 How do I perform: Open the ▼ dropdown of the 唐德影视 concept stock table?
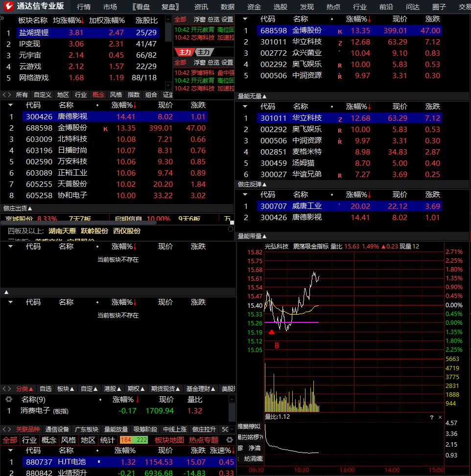(11, 105)
